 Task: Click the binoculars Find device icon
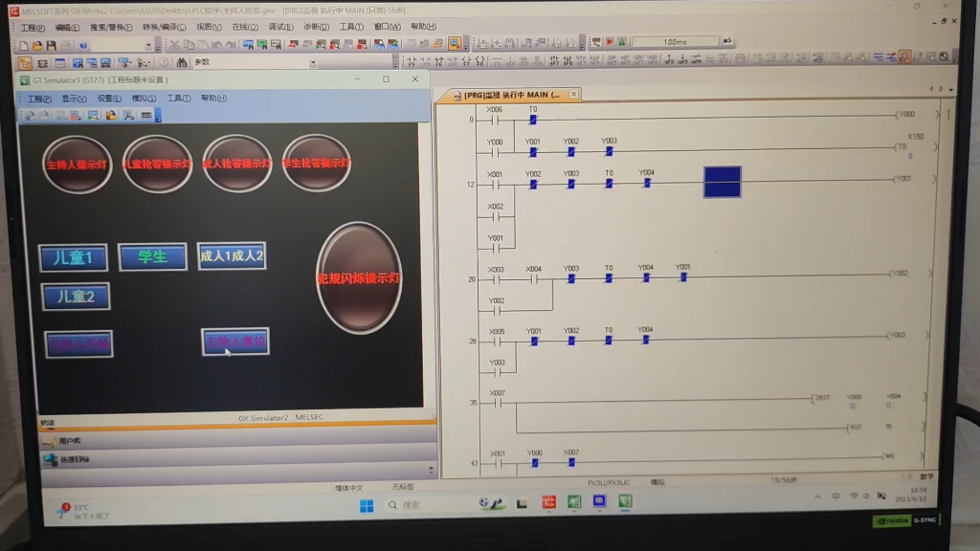pos(181,62)
